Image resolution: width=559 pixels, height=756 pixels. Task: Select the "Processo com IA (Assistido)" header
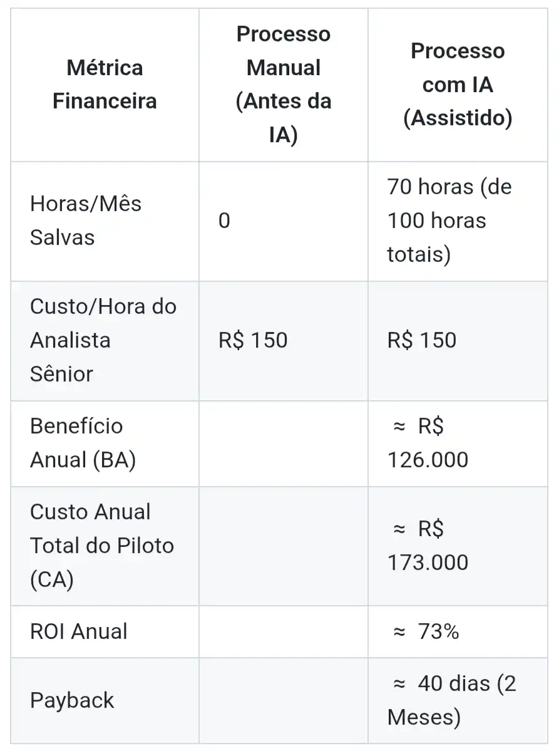[x=457, y=85]
